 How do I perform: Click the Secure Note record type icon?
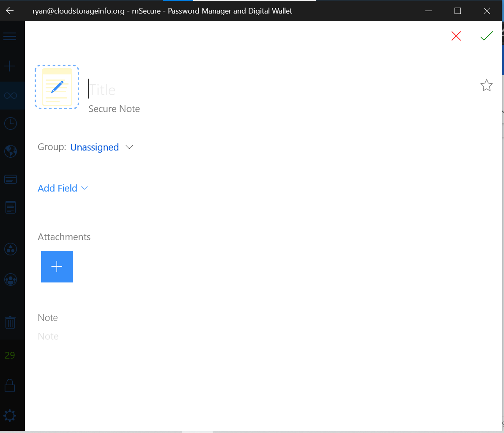(57, 87)
